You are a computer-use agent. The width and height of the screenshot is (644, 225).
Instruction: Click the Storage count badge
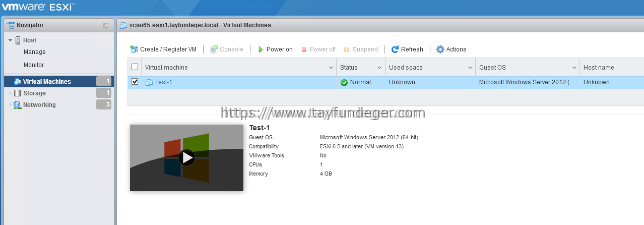pos(104,93)
